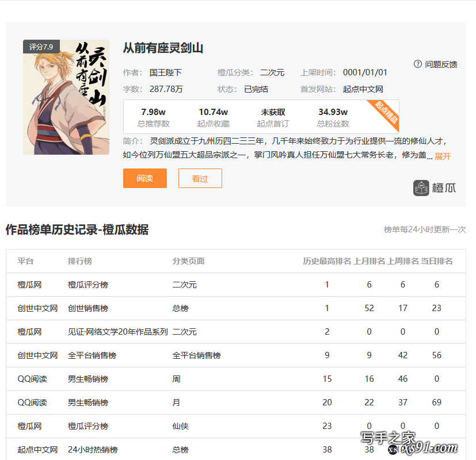The image size is (476, 460).
Task: Click QQ阅读 in the 月 row
Action: [x=32, y=402]
